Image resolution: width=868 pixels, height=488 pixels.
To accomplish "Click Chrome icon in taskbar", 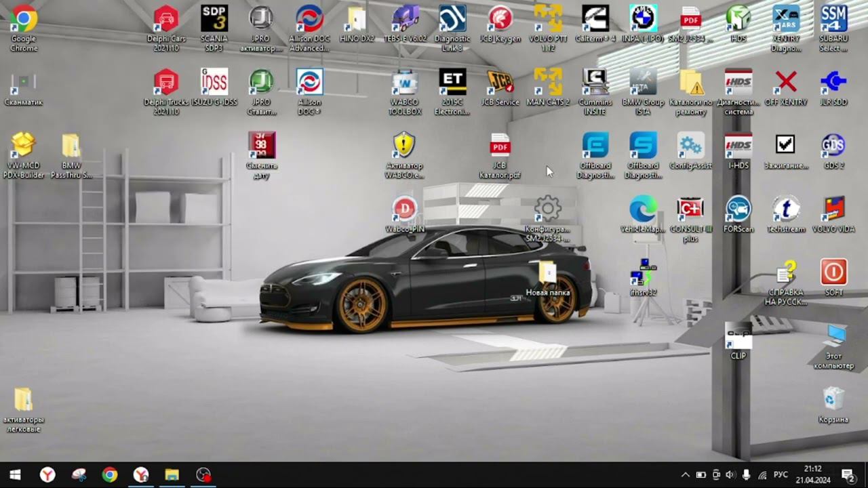I will click(x=110, y=475).
